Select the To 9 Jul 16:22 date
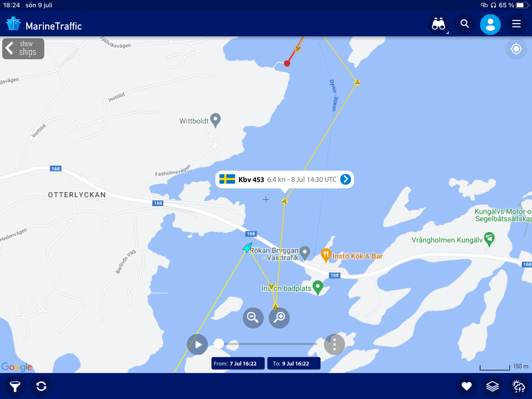Viewport: 532px width, 399px height. [x=294, y=363]
